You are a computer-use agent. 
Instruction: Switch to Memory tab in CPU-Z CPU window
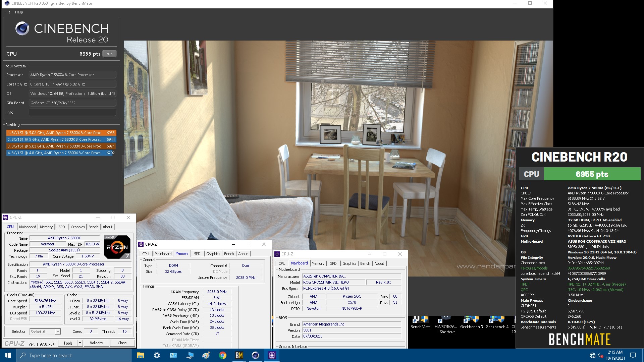[x=46, y=227]
